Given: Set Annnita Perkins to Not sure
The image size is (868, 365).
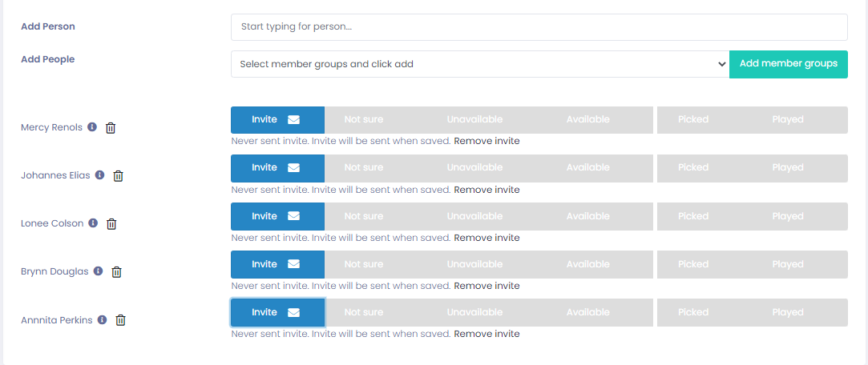Looking at the screenshot, I should (364, 312).
